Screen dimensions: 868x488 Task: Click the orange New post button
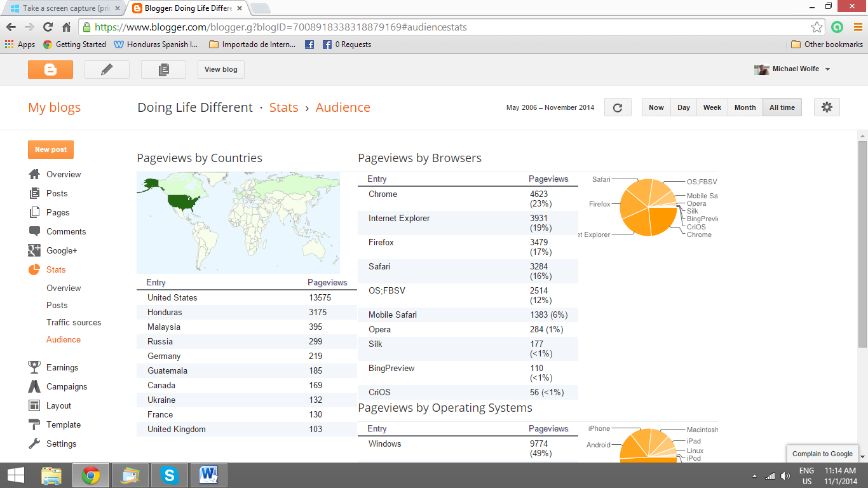51,149
